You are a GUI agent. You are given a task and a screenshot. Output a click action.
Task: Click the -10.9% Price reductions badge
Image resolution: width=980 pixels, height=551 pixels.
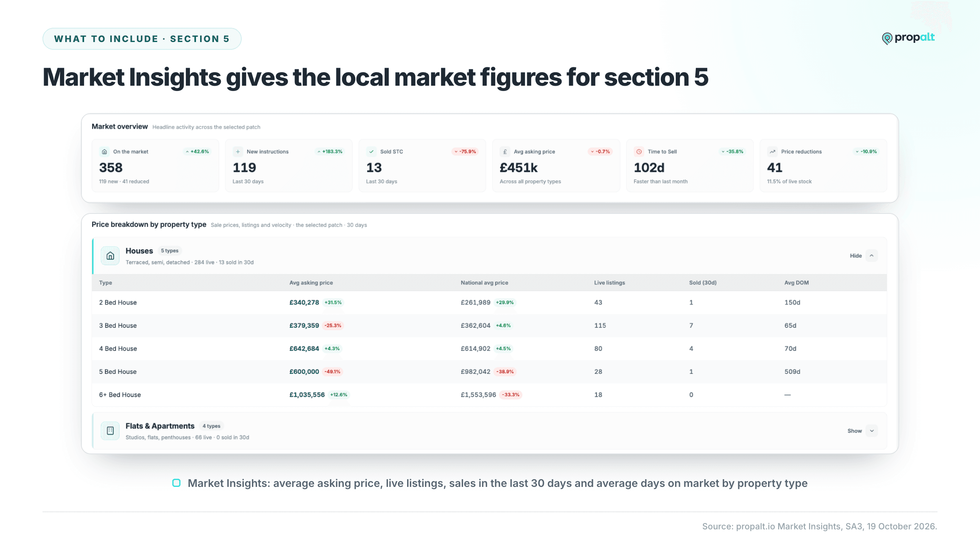coord(866,151)
